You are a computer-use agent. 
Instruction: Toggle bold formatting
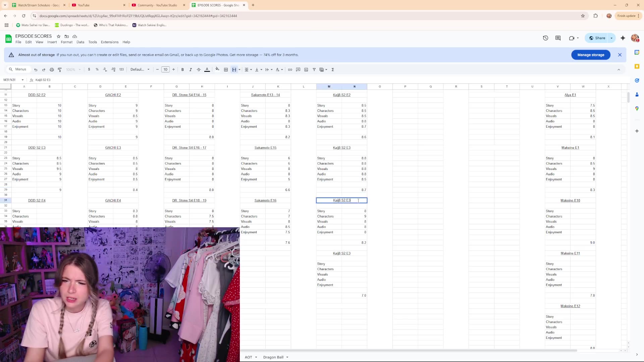[x=182, y=70]
